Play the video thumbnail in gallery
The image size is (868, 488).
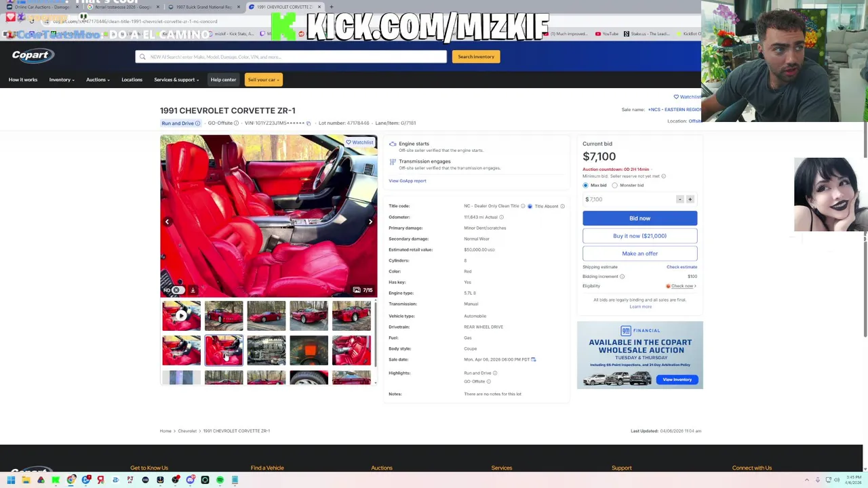pos(181,316)
